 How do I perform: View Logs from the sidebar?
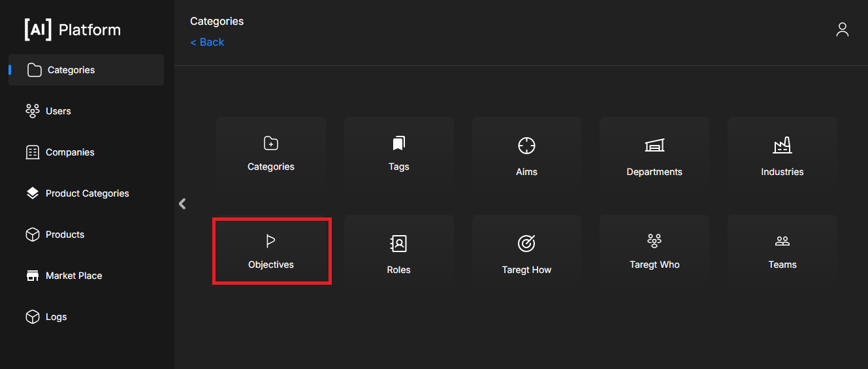point(56,317)
